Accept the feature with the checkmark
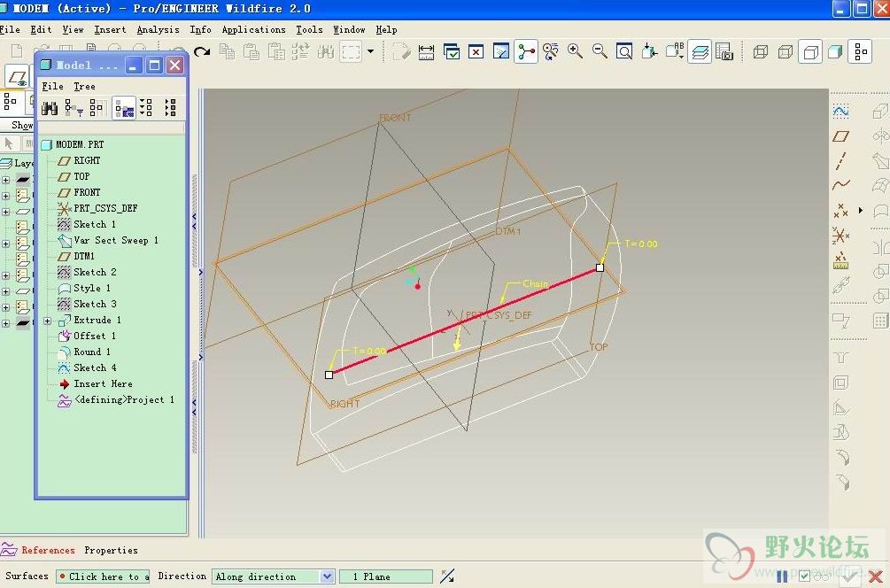Image resolution: width=890 pixels, height=588 pixels. (x=849, y=576)
